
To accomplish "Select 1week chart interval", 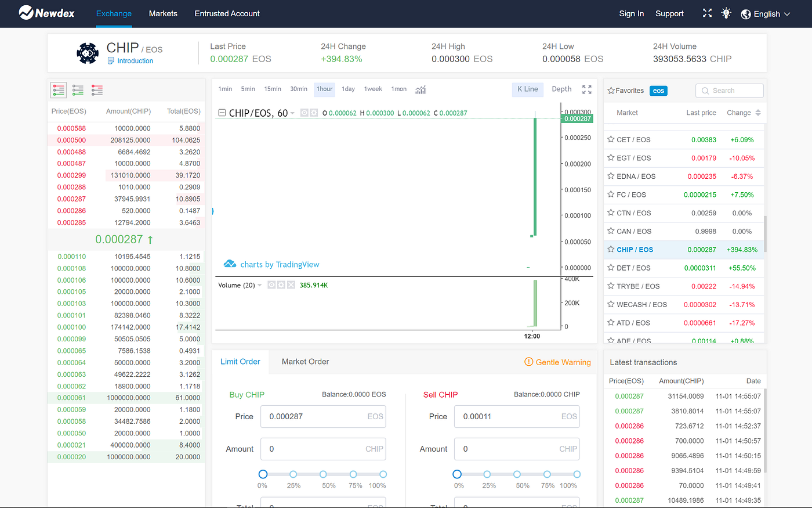I will tap(373, 89).
